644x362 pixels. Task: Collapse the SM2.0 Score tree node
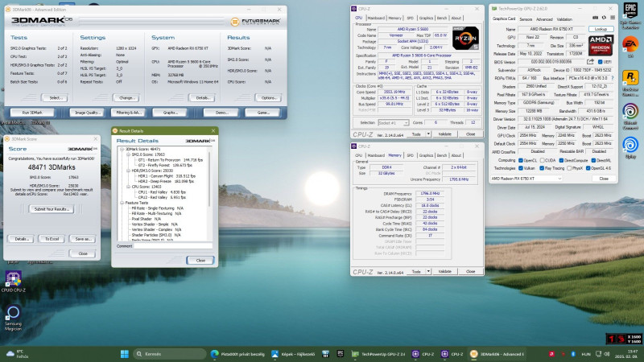tap(128, 154)
